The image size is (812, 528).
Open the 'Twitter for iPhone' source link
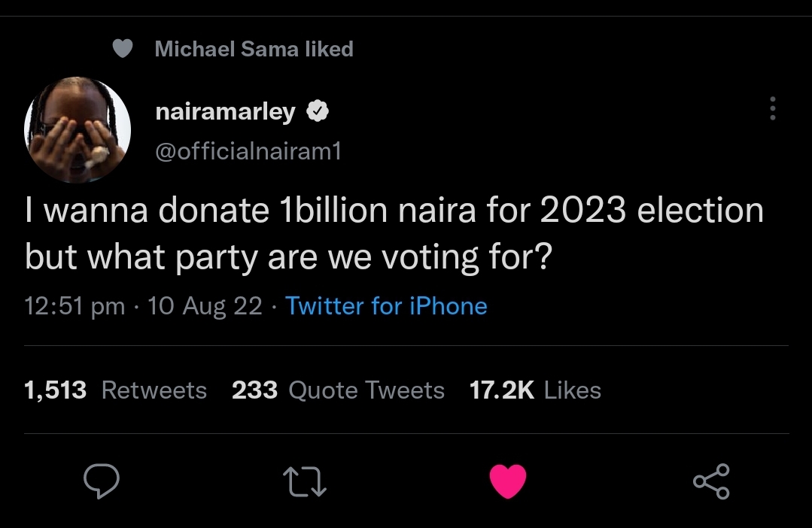click(x=386, y=306)
